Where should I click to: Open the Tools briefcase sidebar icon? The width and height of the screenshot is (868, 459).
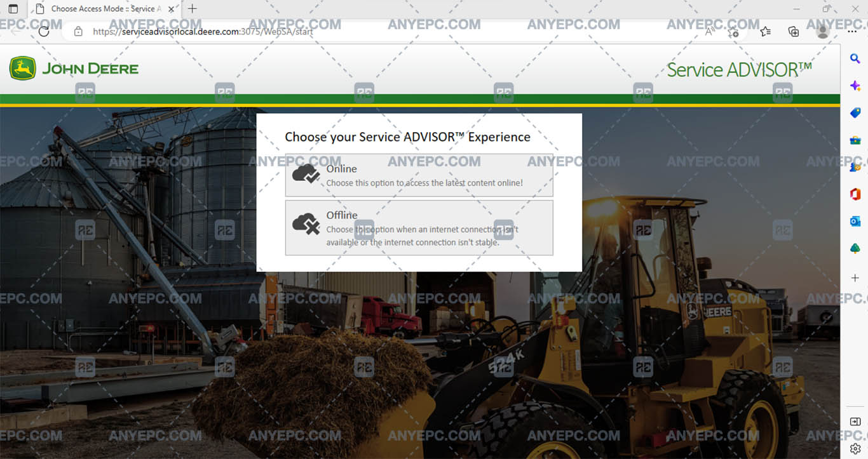[x=855, y=140]
